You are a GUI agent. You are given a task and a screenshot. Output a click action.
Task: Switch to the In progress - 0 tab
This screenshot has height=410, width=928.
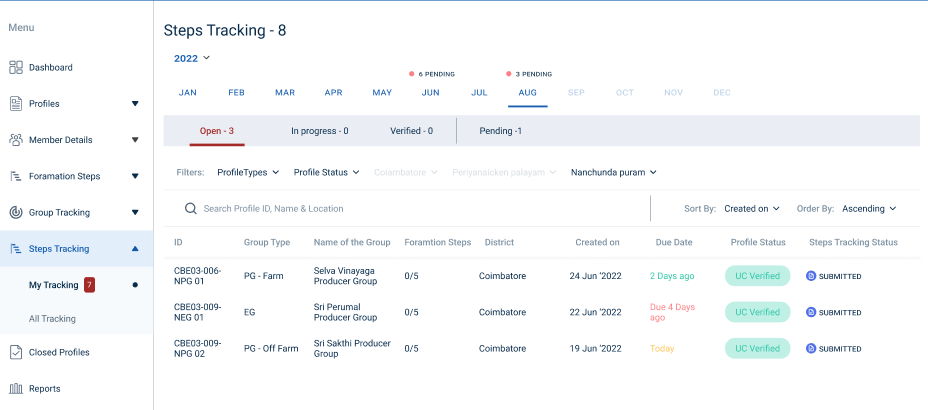[319, 131]
